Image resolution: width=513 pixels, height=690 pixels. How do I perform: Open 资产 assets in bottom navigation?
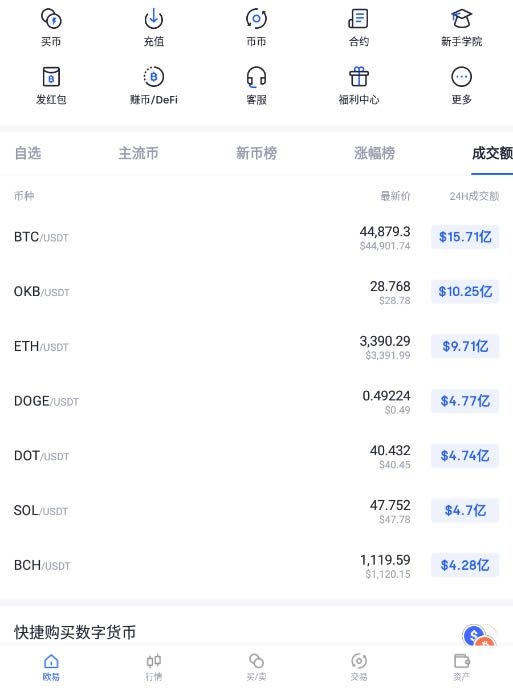tap(462, 667)
